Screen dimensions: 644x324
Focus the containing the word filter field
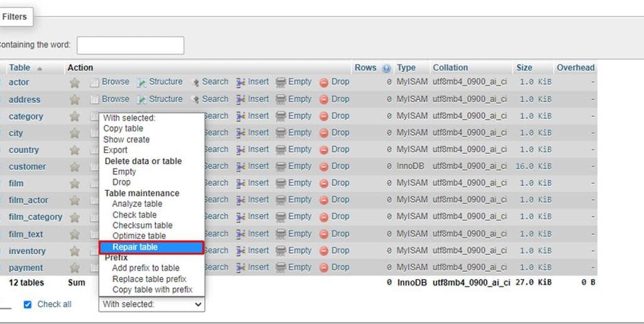tap(130, 45)
